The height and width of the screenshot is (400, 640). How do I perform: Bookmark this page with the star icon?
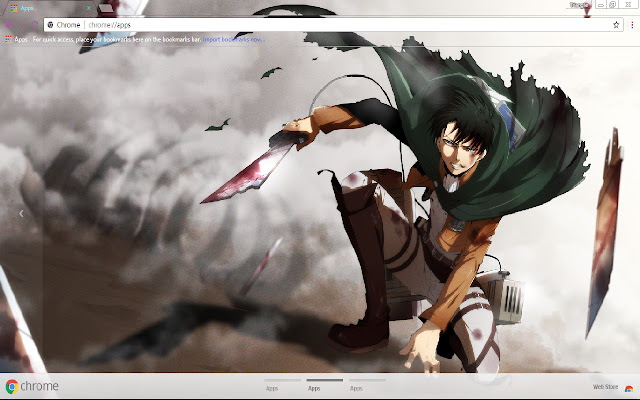(616, 25)
